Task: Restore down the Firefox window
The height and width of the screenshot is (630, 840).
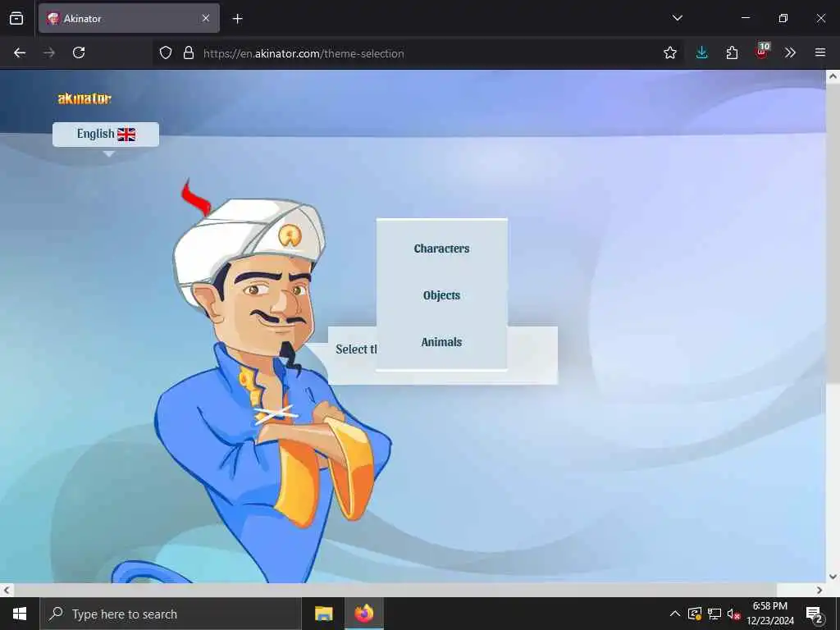Action: tap(783, 18)
